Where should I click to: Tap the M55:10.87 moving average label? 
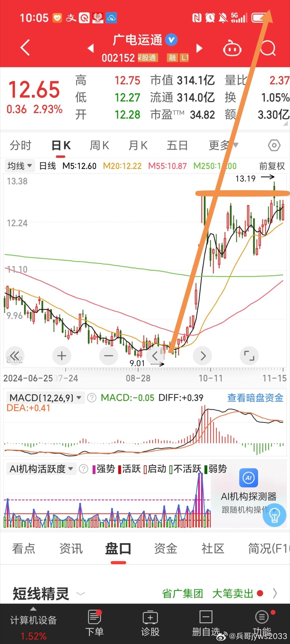click(168, 166)
